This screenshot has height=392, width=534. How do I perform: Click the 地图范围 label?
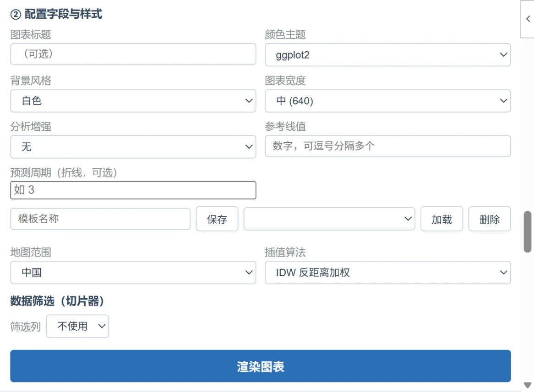tap(31, 252)
